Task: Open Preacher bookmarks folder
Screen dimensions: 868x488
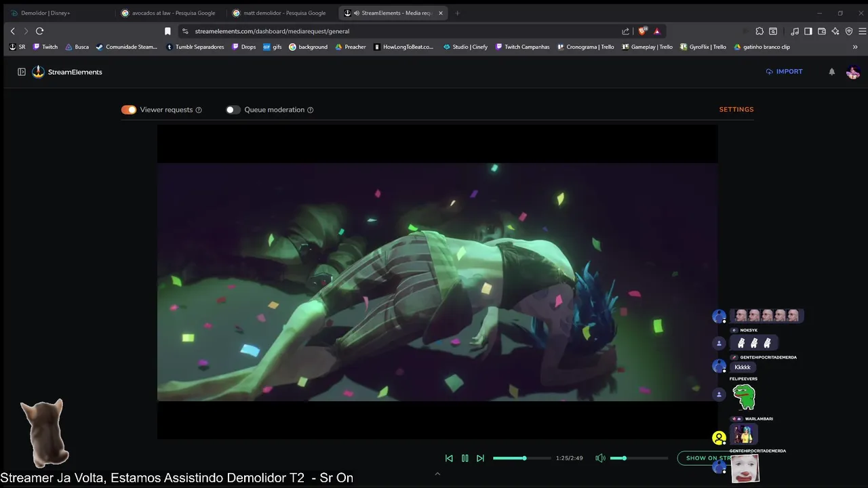Action: pyautogui.click(x=350, y=47)
